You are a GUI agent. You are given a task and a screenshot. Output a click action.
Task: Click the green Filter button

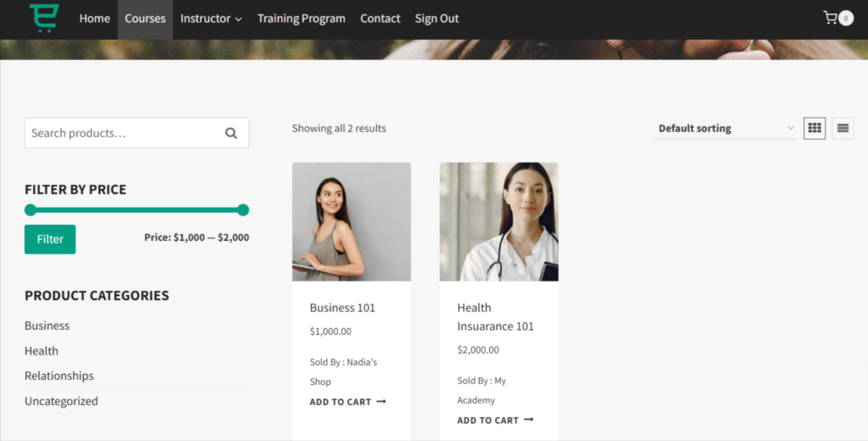click(x=50, y=239)
